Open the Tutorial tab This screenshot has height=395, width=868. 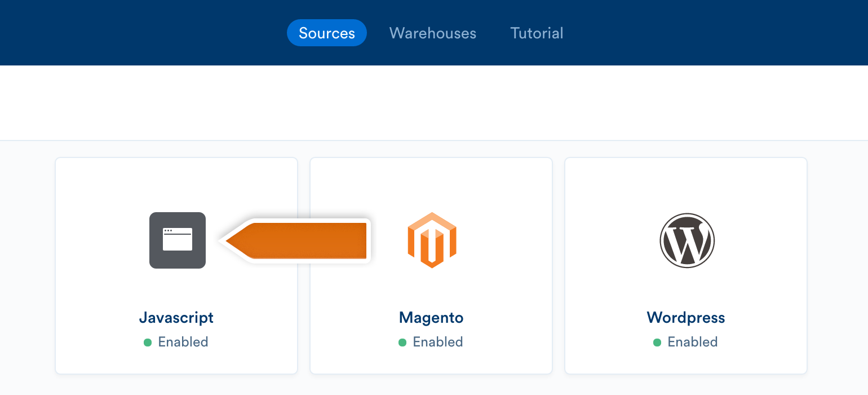point(537,33)
